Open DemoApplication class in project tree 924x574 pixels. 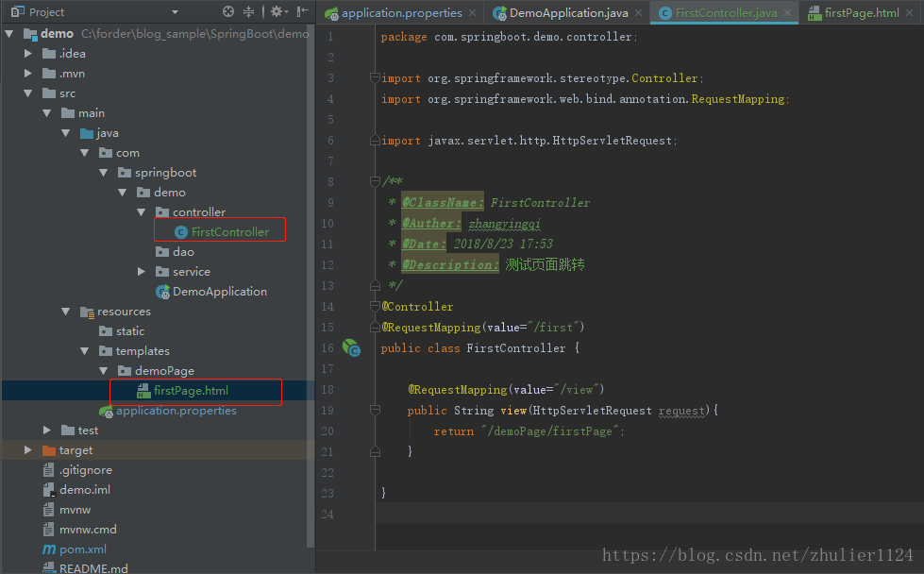(219, 292)
